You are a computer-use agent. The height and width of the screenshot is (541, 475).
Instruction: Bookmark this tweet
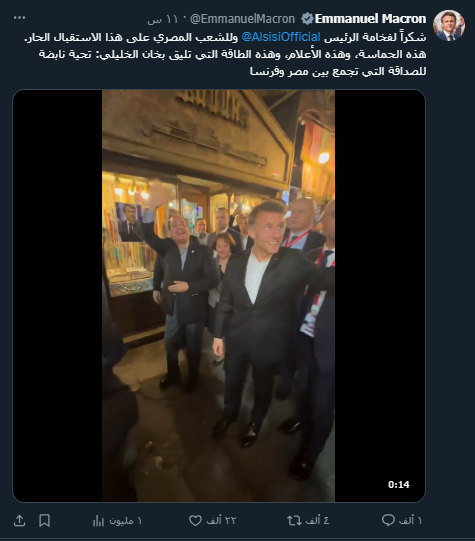point(44,521)
